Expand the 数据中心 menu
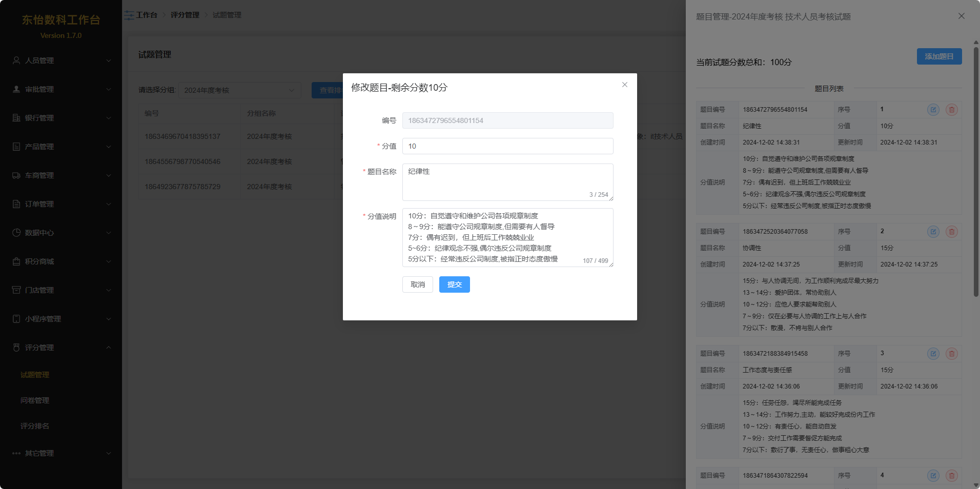 [61, 233]
